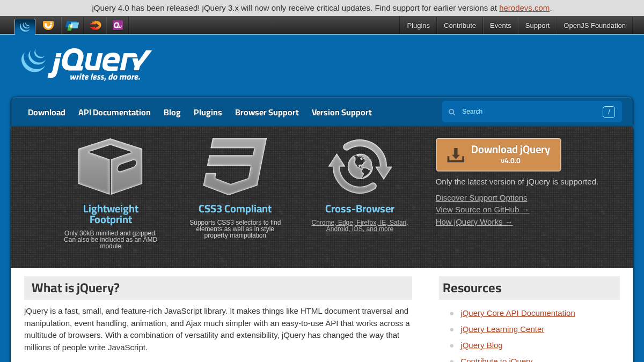Click 'jQuery 4.0 has been released' banner text
The image size is (644, 362).
coord(322,8)
